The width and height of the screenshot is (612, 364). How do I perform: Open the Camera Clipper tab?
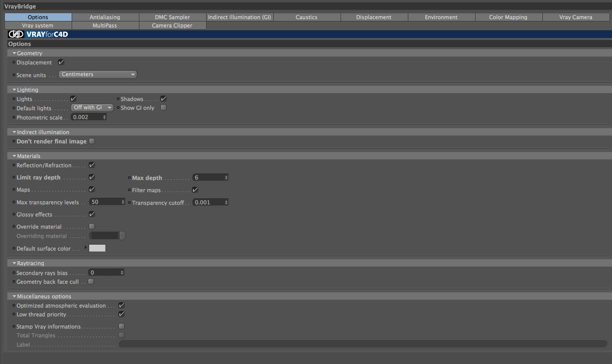pos(172,25)
